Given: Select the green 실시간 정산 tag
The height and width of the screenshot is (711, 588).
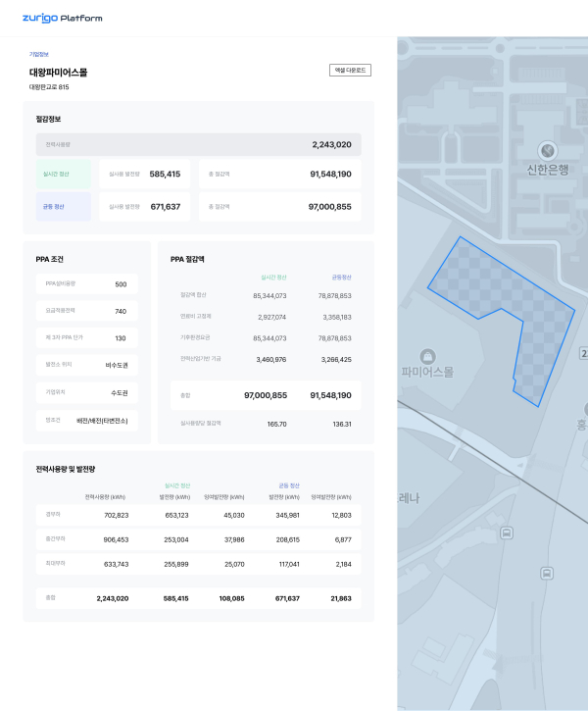Looking at the screenshot, I should pyautogui.click(x=57, y=175).
